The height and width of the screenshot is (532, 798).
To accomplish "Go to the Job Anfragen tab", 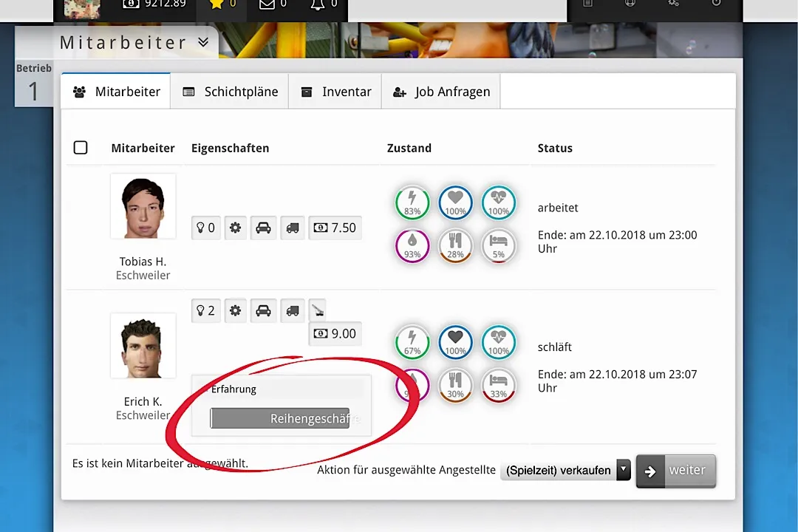I will [441, 92].
